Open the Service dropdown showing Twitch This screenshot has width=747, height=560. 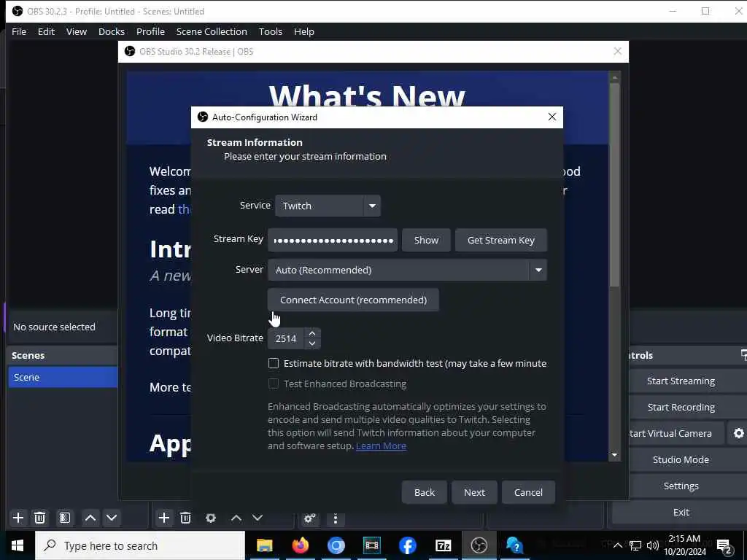[328, 206]
